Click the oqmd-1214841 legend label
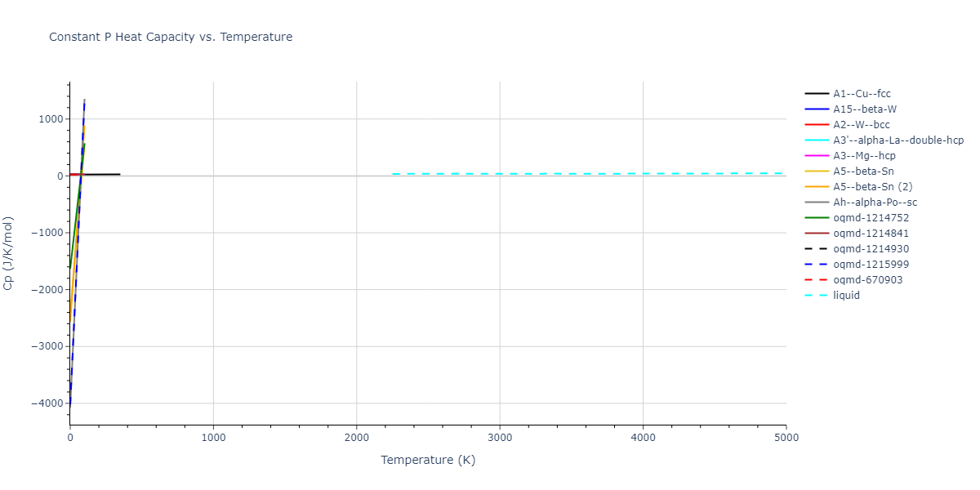This screenshot has height=490, width=980. click(871, 234)
